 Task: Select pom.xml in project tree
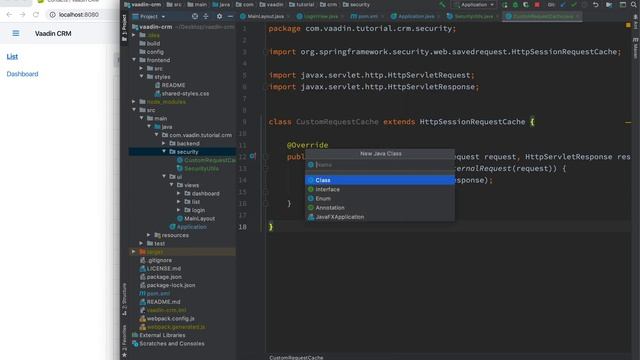coord(154,293)
